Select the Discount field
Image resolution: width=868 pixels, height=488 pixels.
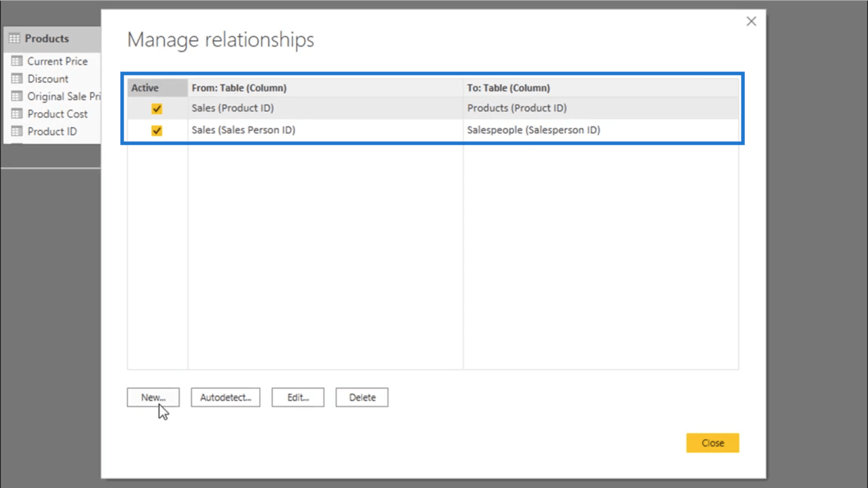[48, 78]
